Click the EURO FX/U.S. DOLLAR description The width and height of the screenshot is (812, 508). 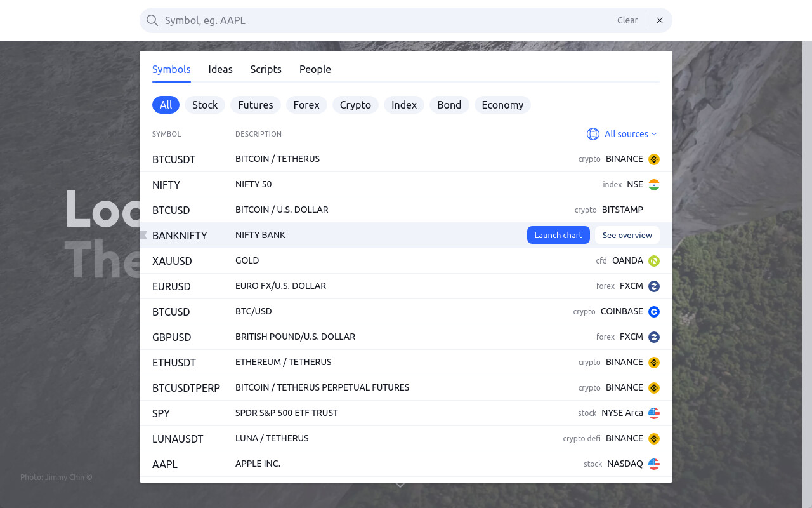[280, 286]
